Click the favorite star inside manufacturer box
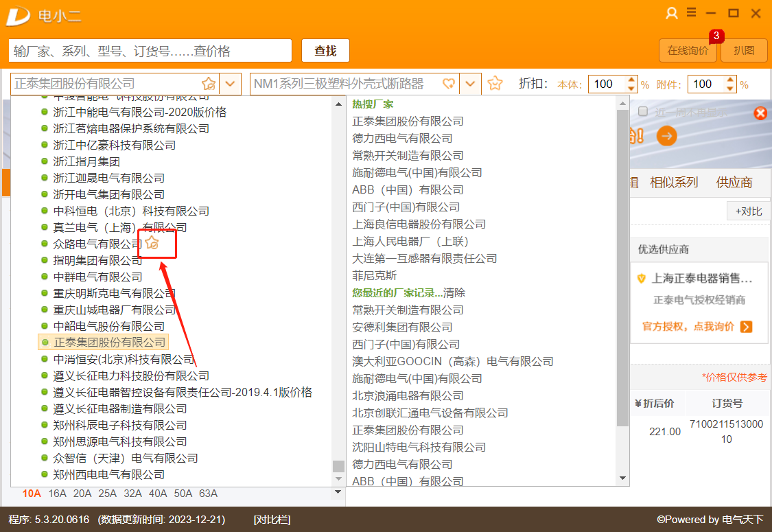This screenshot has width=772, height=532. [209, 84]
